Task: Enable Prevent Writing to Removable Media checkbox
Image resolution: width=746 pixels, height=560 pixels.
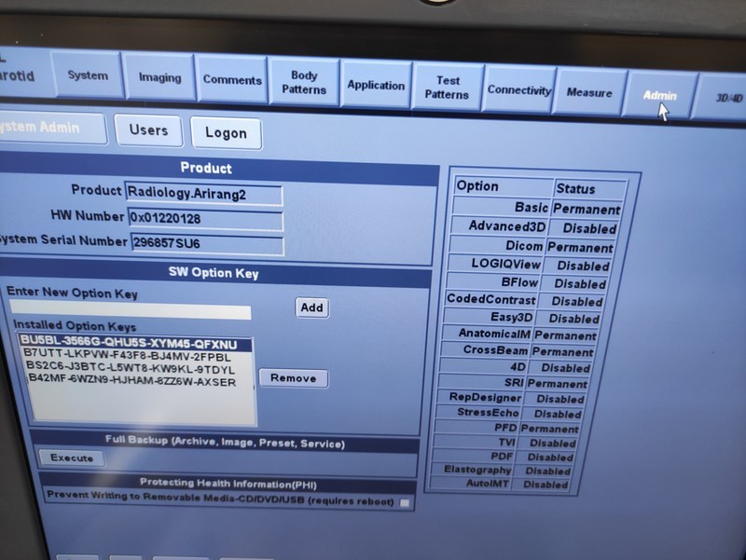Action: coord(405,502)
